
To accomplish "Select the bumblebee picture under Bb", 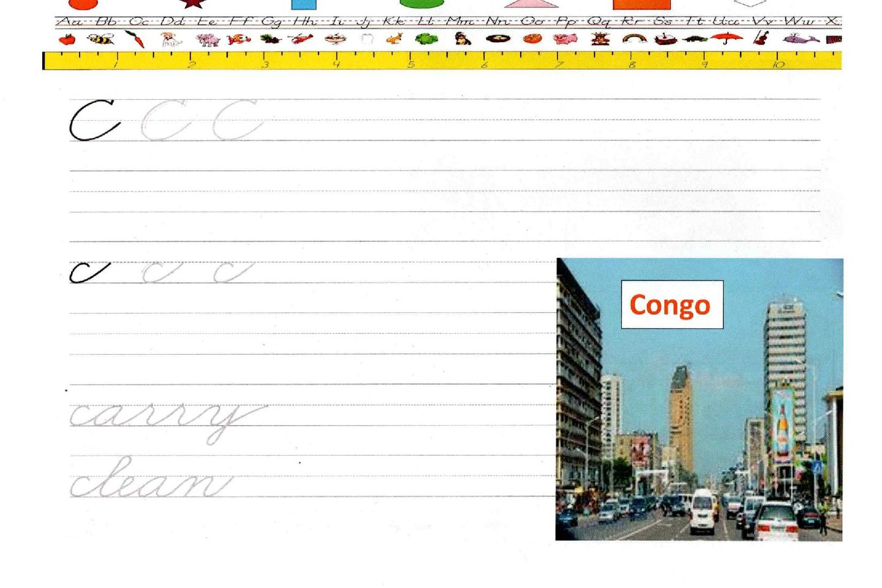I will coord(101,39).
